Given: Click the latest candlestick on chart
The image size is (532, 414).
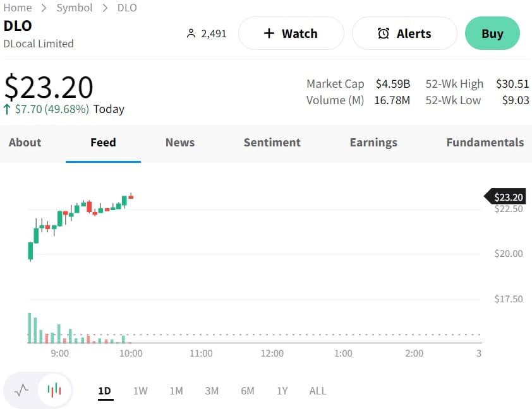Looking at the screenshot, I should click(x=131, y=196).
